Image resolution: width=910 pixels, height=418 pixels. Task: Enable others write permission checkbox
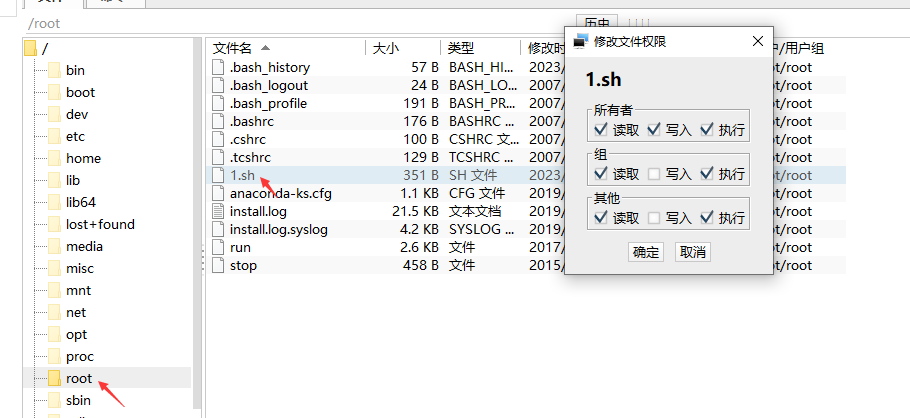point(654,218)
